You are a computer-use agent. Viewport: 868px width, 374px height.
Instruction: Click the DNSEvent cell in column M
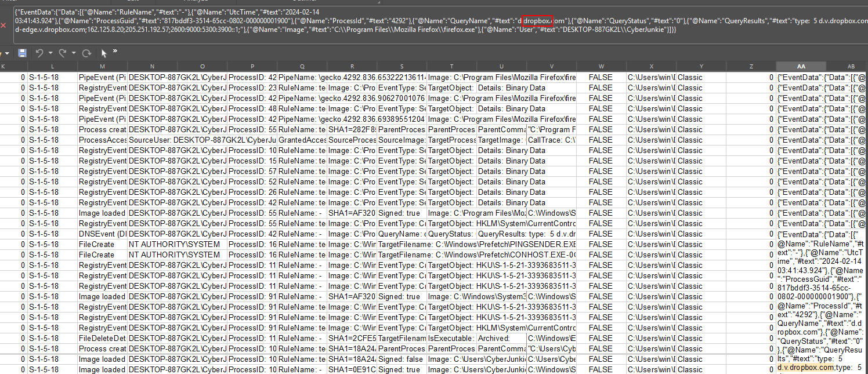point(102,234)
